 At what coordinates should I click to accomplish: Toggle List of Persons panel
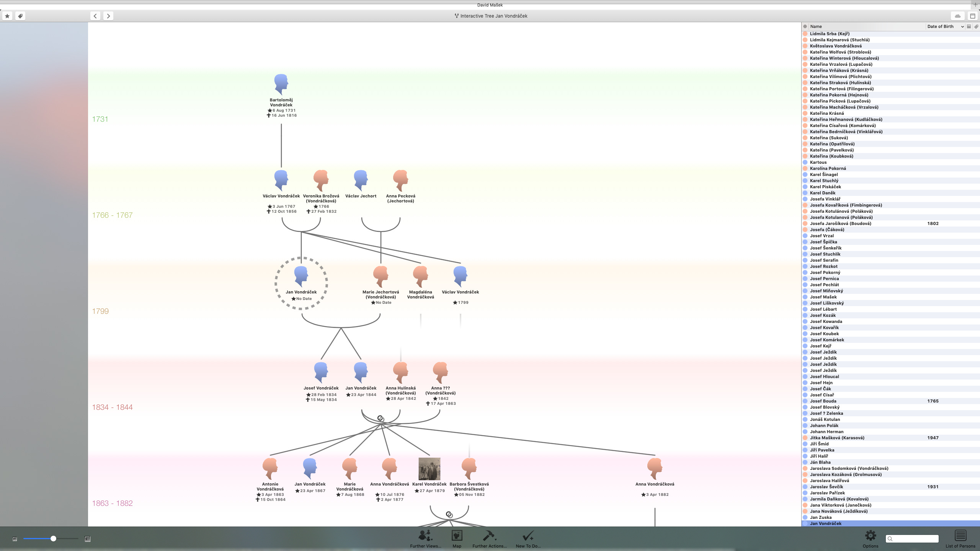pos(960,539)
